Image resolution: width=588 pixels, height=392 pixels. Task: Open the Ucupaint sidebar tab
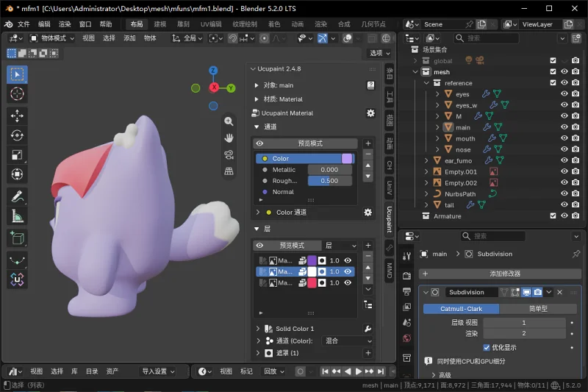pyautogui.click(x=390, y=219)
